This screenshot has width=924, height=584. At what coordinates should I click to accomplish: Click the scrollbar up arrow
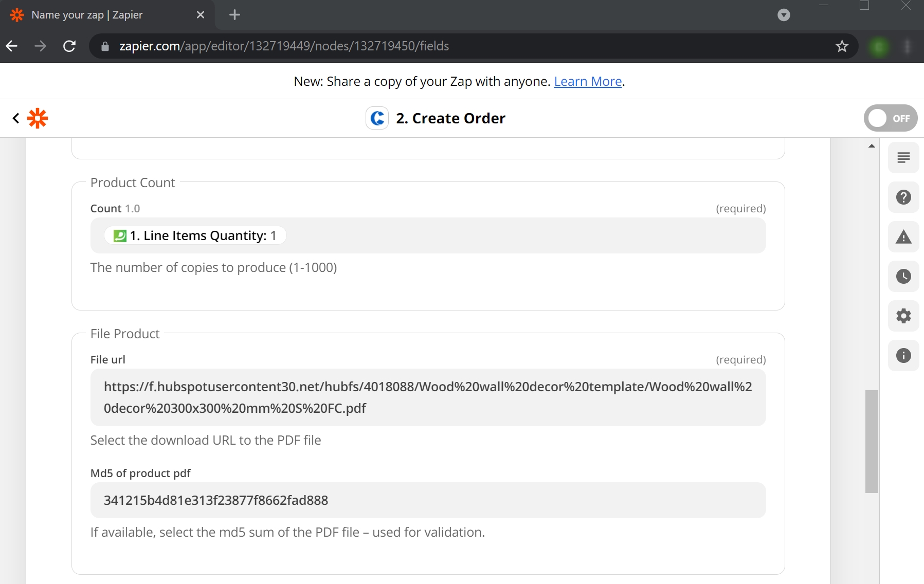tap(872, 146)
